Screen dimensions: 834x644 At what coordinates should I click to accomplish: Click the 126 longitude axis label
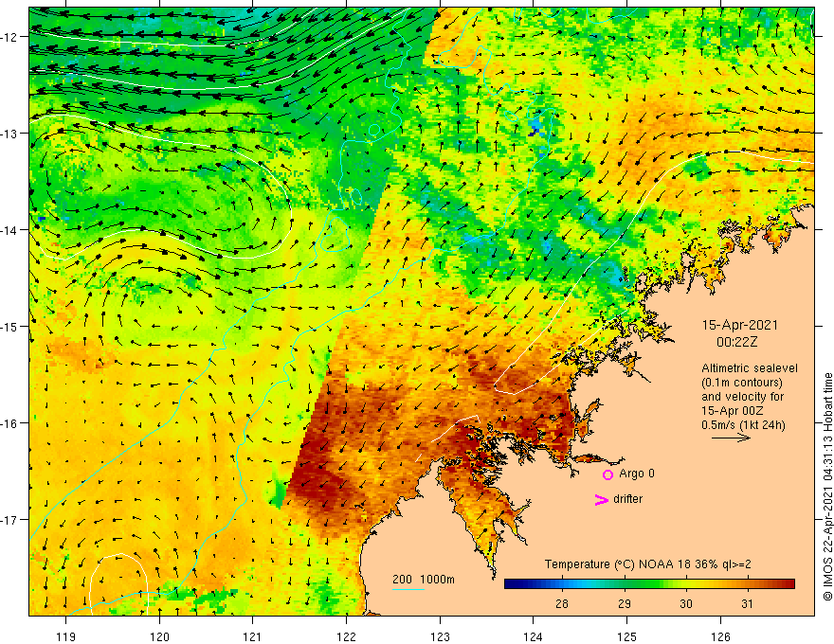[x=720, y=636]
